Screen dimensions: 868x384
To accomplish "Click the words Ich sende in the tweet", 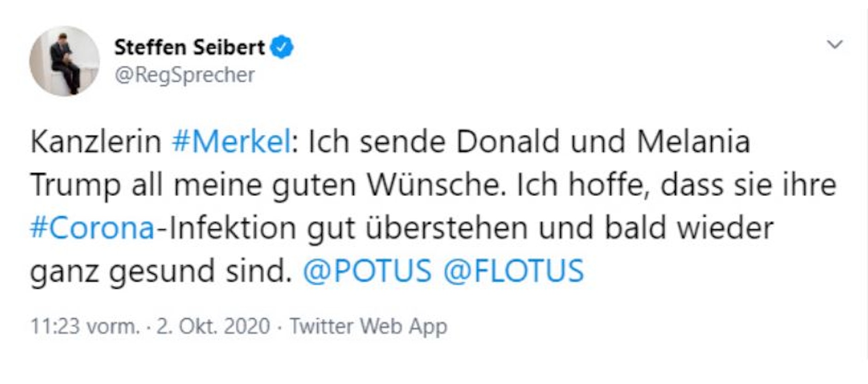I will point(376,142).
